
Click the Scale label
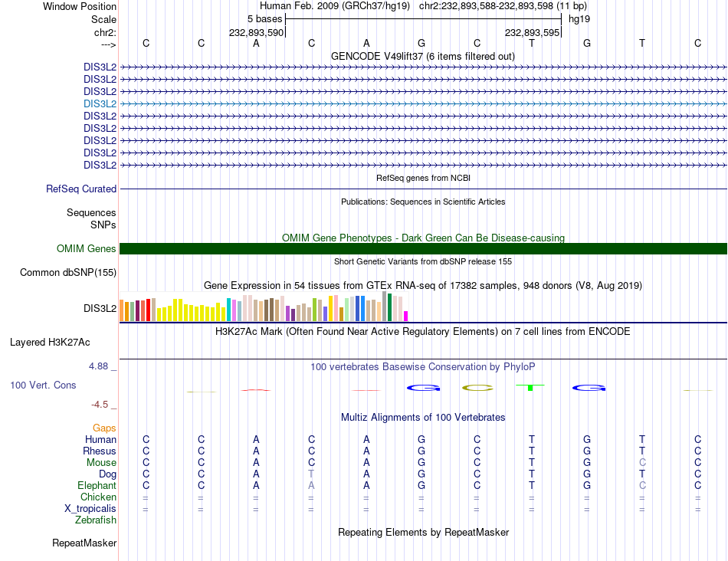point(104,19)
